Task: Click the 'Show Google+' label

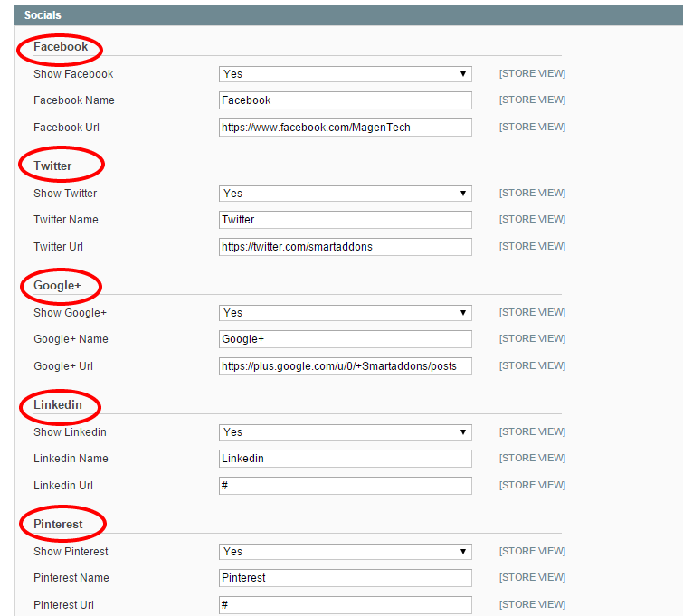Action: pyautogui.click(x=70, y=313)
